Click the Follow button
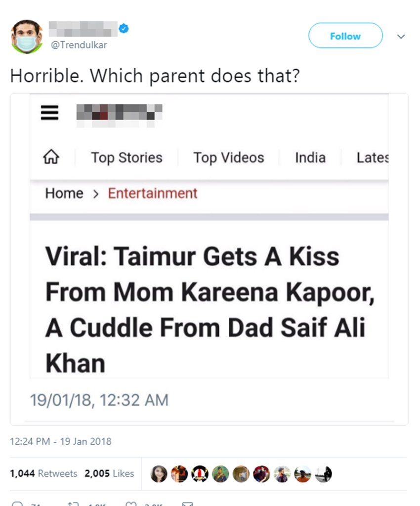Screen dimensions: 420x506 (x=345, y=36)
